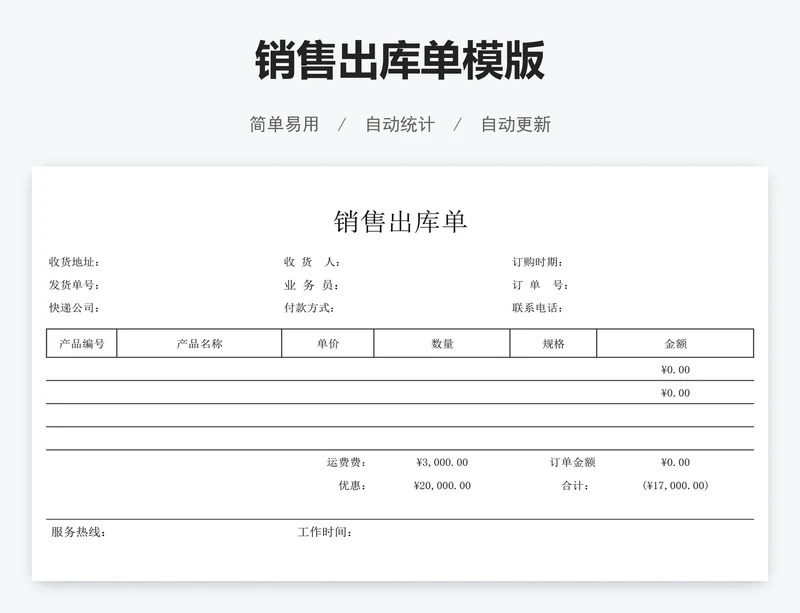Viewport: 800px width, 613px height.
Task: Select the 单价 column header
Action: point(328,344)
